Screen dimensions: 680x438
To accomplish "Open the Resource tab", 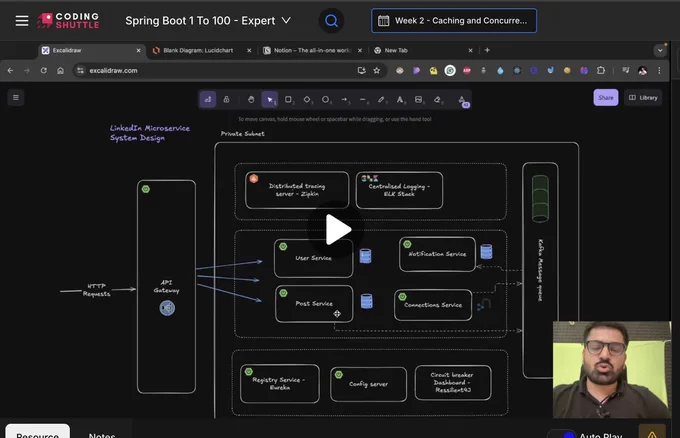I will coord(38,431).
